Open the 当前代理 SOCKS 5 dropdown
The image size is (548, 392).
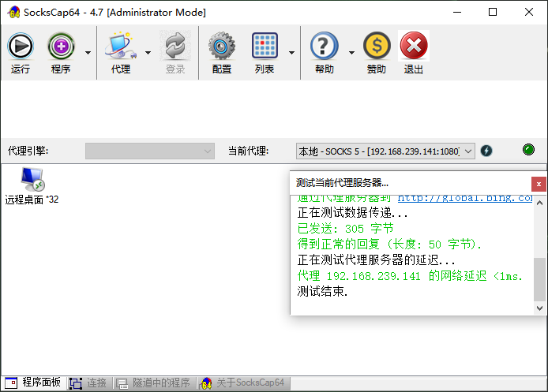tap(385, 151)
